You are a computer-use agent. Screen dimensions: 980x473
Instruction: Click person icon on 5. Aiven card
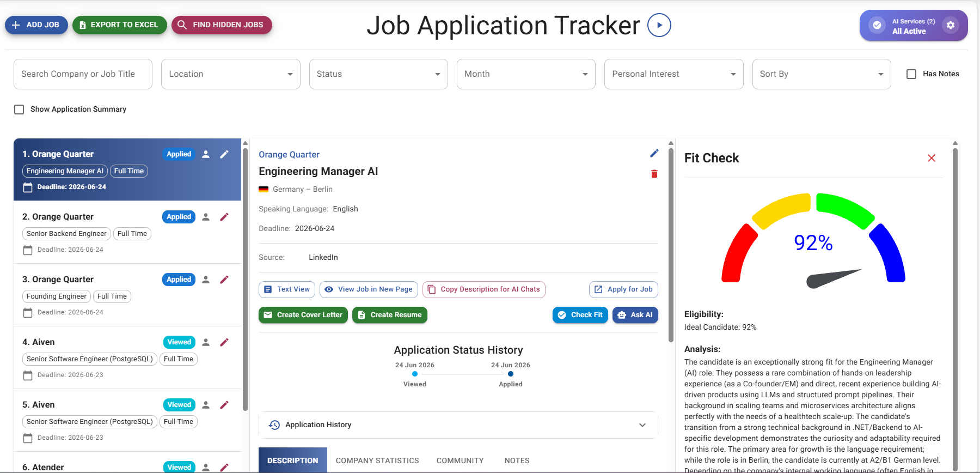tap(206, 405)
